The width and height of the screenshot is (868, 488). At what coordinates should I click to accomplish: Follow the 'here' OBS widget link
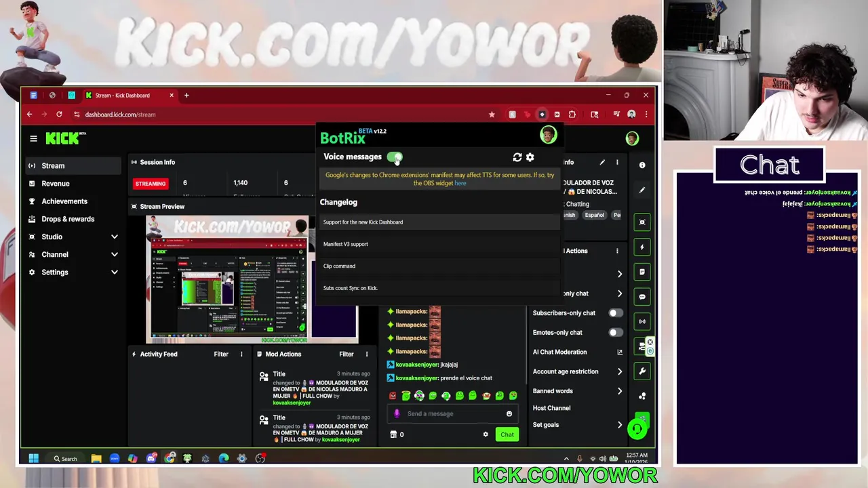[x=460, y=184]
